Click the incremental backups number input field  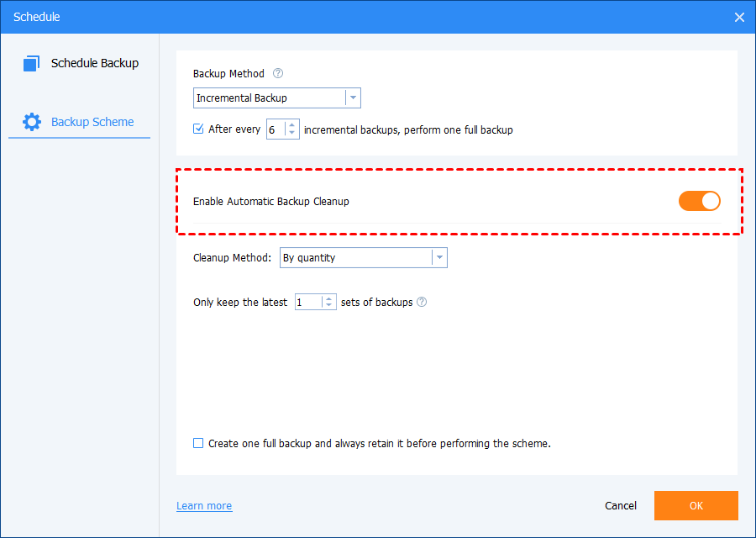[275, 129]
